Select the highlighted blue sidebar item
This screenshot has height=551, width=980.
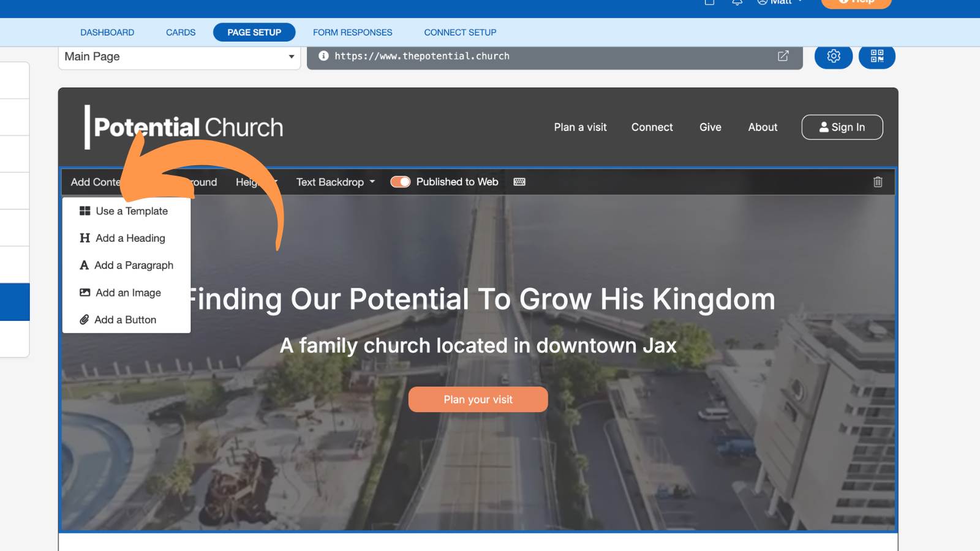tap(15, 302)
